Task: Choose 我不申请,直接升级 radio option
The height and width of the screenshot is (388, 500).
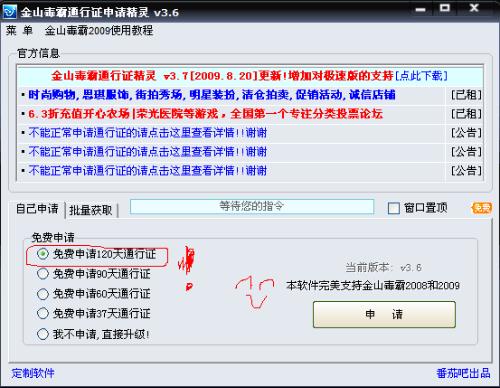Action: click(43, 334)
